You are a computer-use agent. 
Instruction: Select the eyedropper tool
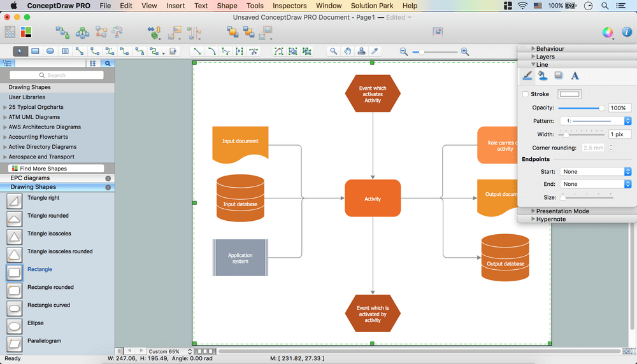click(375, 52)
